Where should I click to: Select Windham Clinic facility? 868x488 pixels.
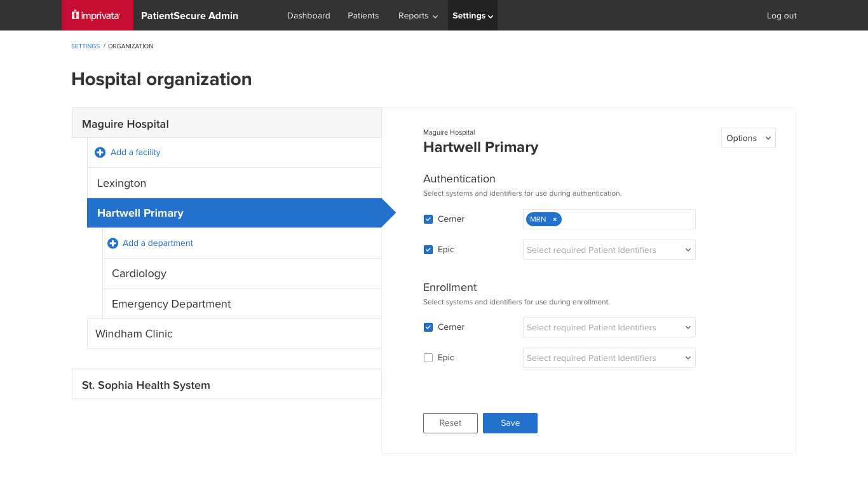point(234,334)
